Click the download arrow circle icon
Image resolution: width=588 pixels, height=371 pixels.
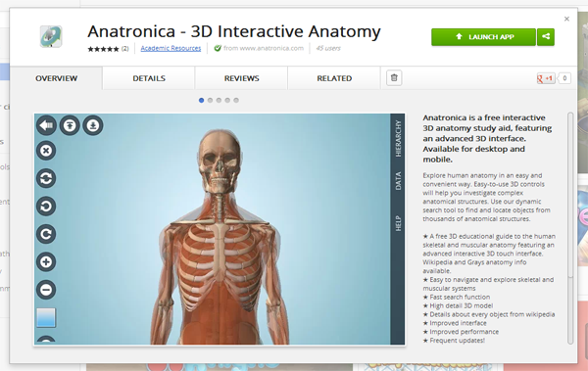pos(93,125)
